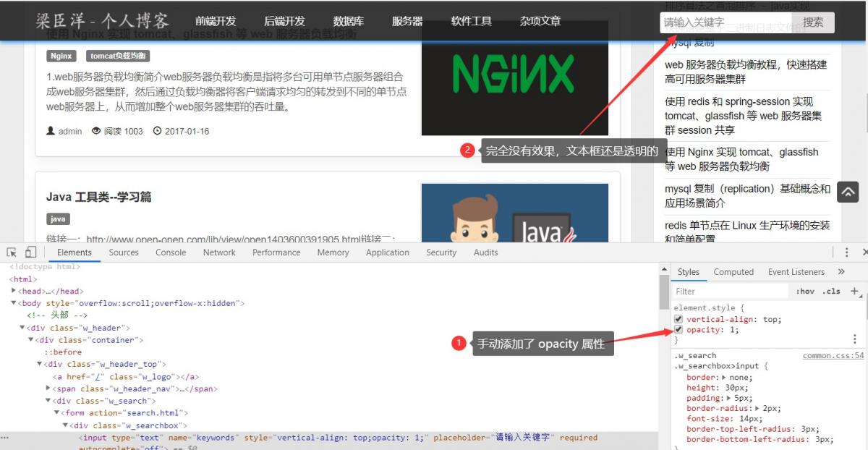Open the 杂项文章 nav menu item

pos(540,21)
